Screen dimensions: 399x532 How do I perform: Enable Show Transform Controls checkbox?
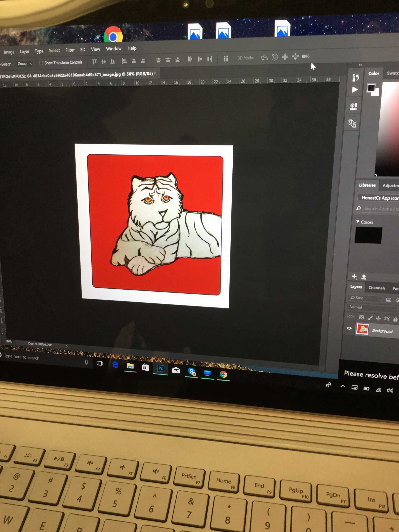pyautogui.click(x=41, y=63)
